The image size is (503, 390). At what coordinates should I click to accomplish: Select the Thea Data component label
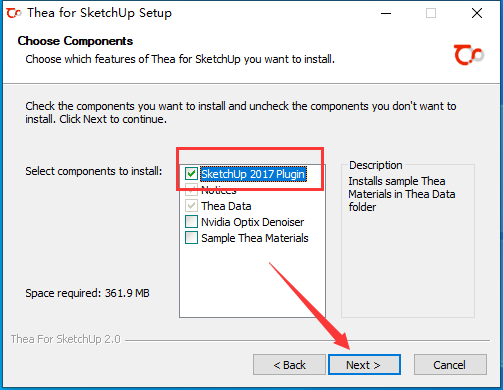(x=226, y=206)
